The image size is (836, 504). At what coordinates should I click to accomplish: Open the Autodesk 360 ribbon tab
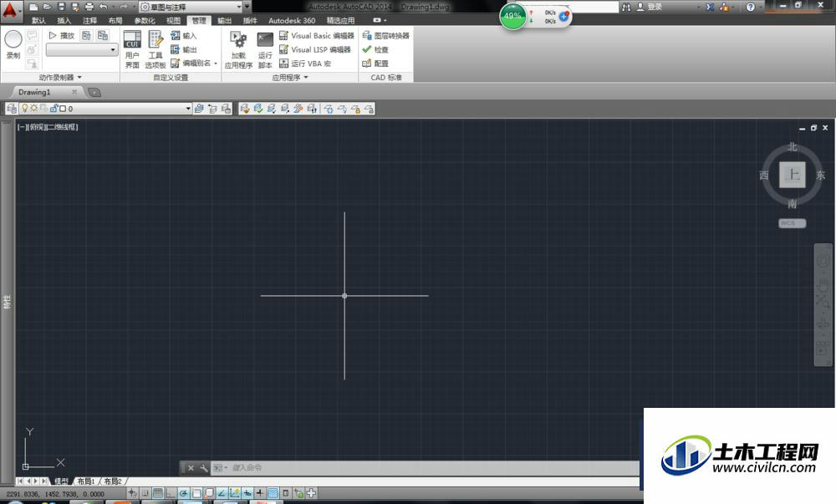(x=292, y=21)
